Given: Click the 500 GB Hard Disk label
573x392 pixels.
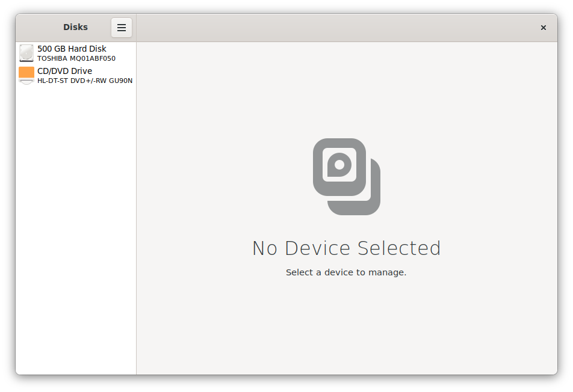Looking at the screenshot, I should pyautogui.click(x=72, y=49).
